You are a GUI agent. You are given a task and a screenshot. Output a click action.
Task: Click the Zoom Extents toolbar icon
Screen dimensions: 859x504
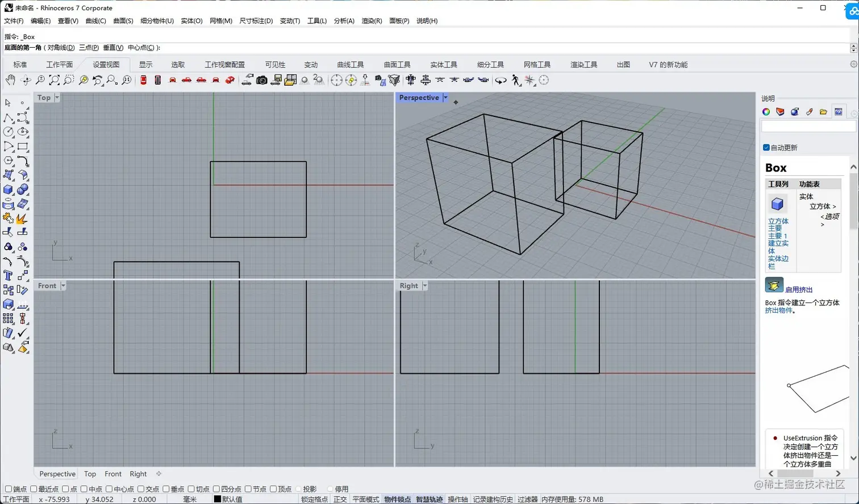click(54, 80)
